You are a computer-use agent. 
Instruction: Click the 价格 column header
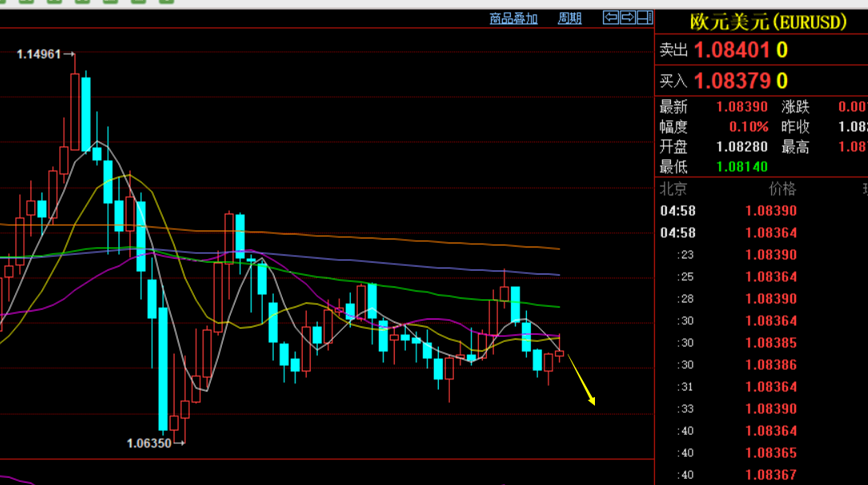[x=782, y=189]
